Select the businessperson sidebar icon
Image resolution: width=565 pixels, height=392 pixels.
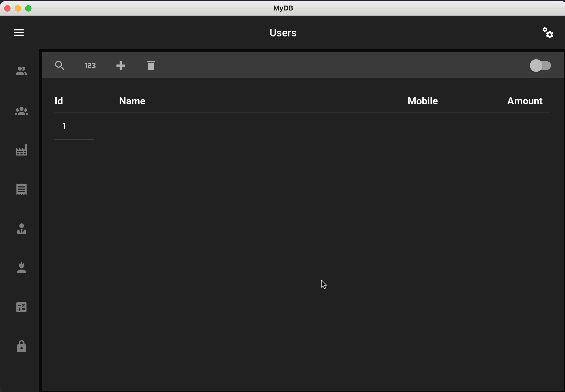(22, 229)
